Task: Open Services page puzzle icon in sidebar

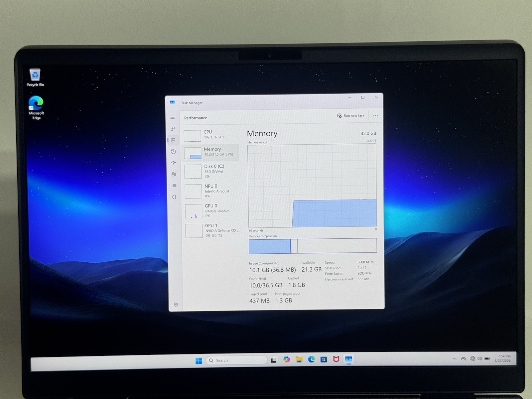Action: (x=174, y=197)
